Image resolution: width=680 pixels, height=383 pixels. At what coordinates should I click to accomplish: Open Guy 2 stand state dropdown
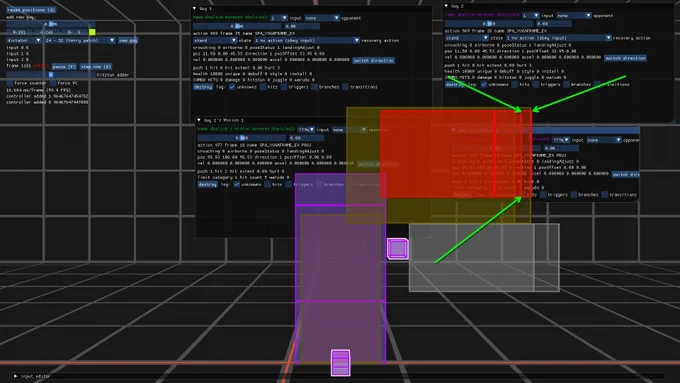(467, 38)
